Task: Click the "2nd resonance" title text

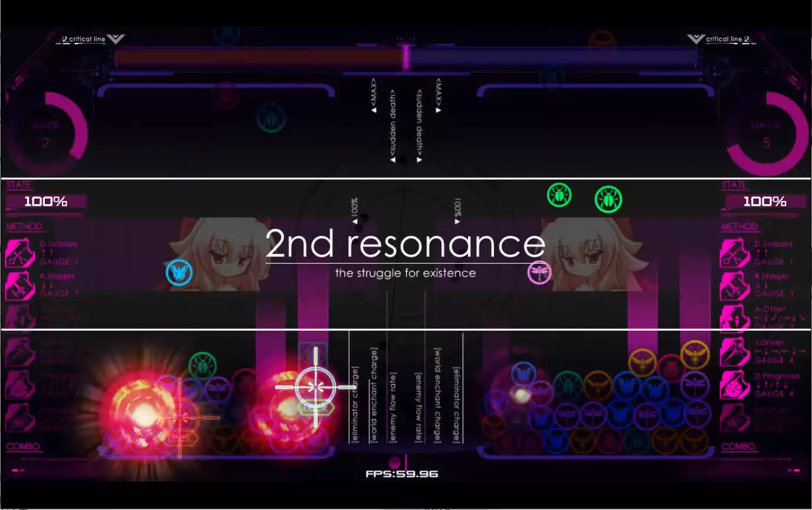Action: 405,243
